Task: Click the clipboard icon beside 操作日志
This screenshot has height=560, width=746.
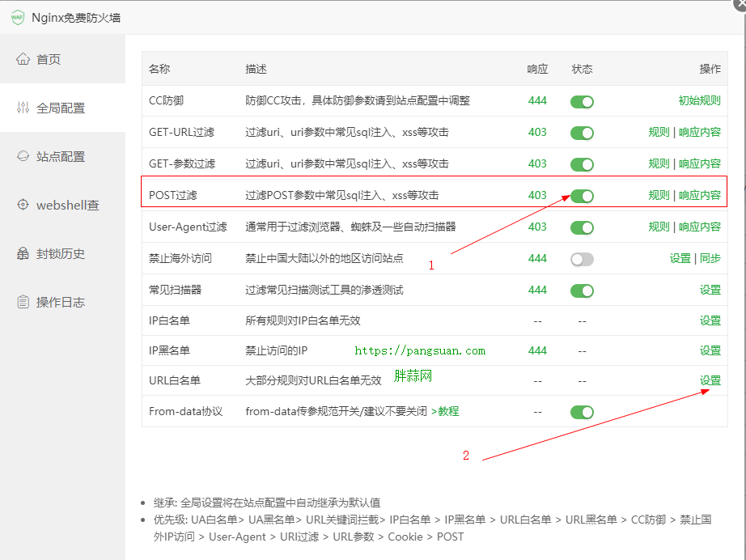Action: (x=23, y=302)
